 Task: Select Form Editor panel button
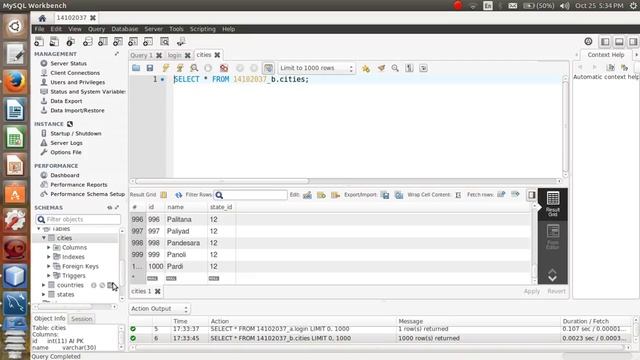(553, 237)
